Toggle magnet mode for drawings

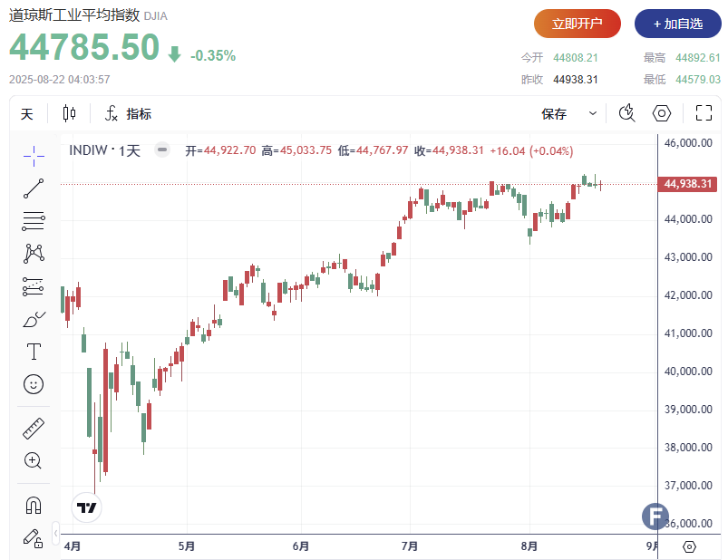pos(34,506)
